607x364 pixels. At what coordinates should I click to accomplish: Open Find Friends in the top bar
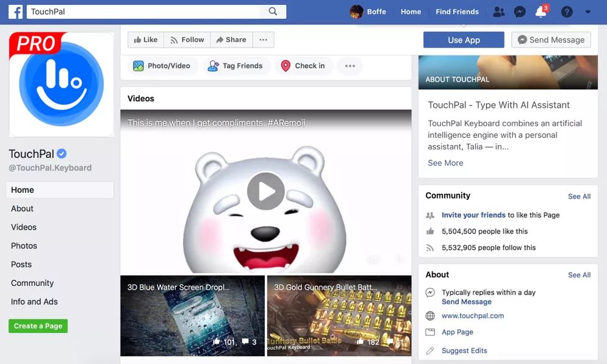(457, 12)
